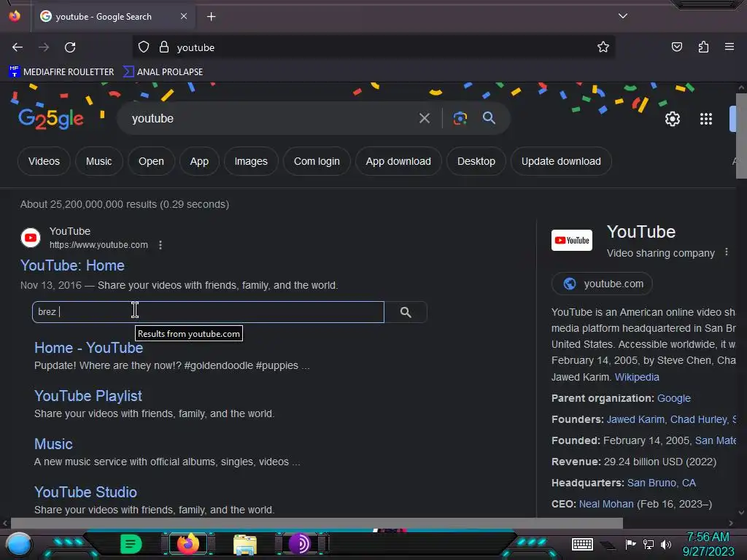Open the Google parent organization link
The height and width of the screenshot is (560, 747).
point(673,398)
